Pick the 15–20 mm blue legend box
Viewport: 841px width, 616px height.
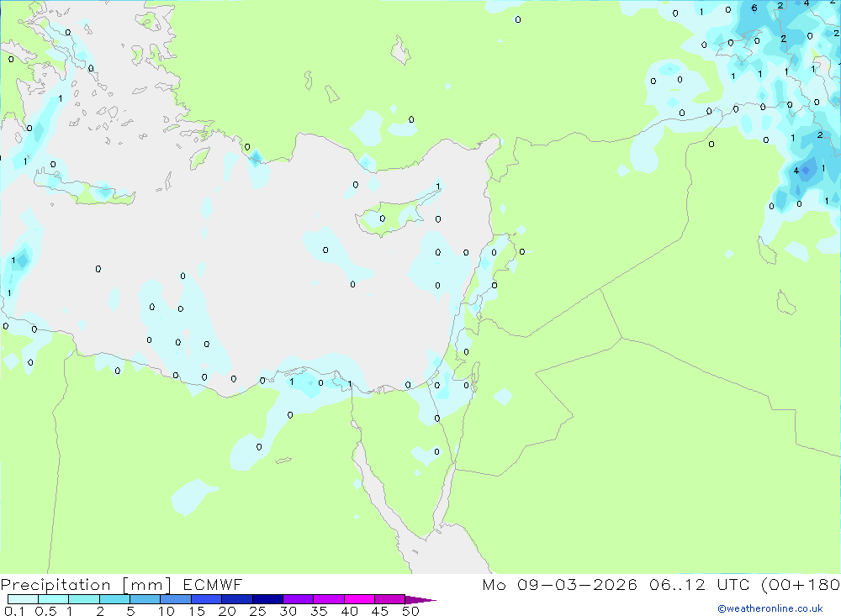[206, 599]
